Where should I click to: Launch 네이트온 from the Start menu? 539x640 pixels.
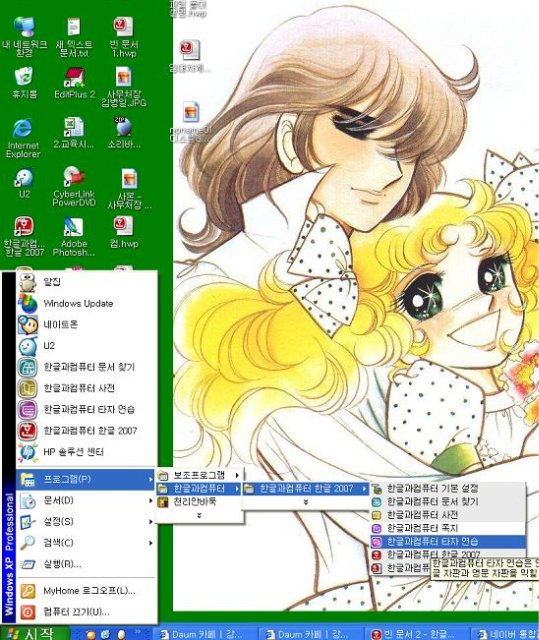tap(87, 324)
